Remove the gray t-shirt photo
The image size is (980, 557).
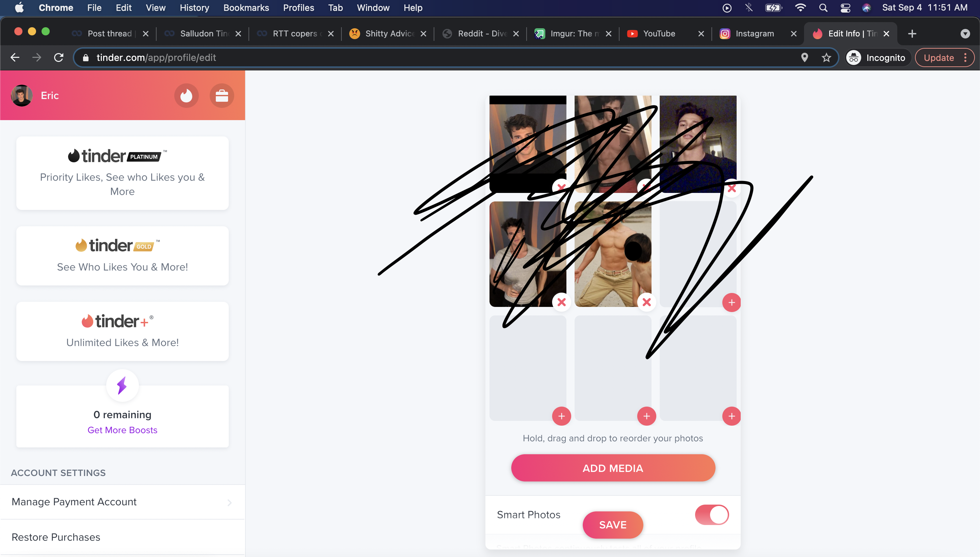click(561, 302)
